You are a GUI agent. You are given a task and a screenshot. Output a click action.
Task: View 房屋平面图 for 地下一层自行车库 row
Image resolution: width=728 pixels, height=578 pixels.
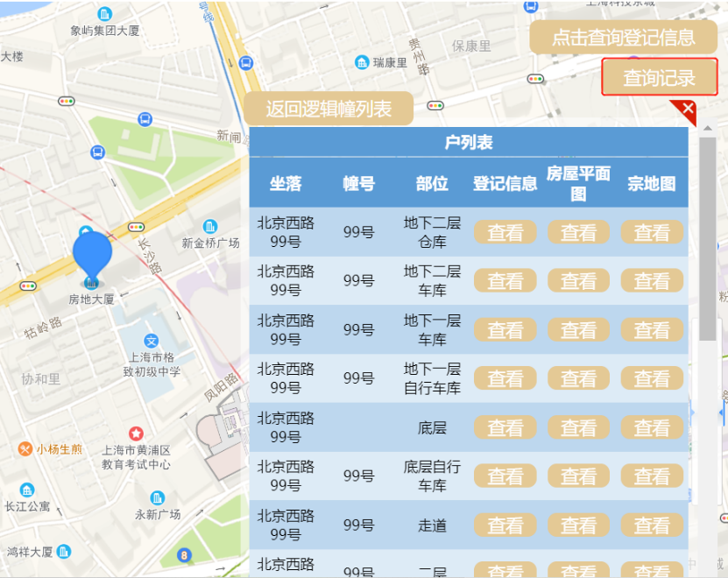pyautogui.click(x=578, y=378)
